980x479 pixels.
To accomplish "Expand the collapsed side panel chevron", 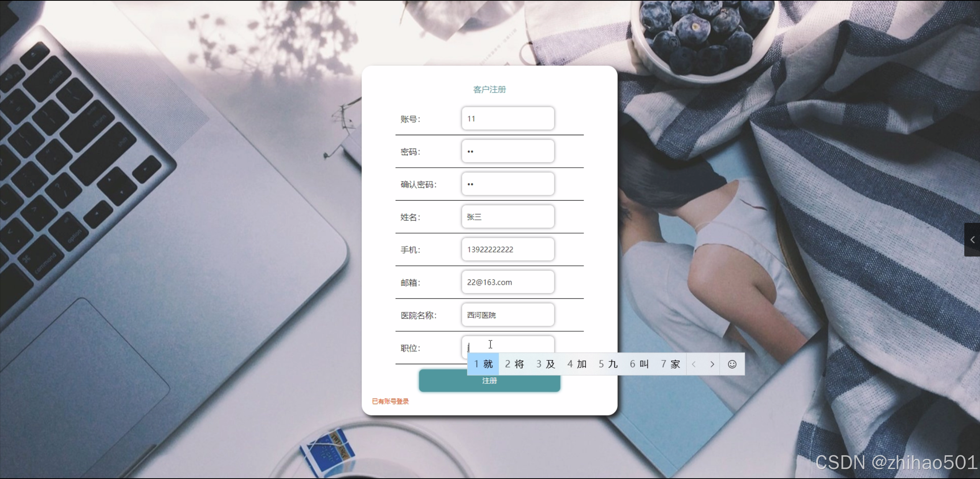I will pos(972,240).
